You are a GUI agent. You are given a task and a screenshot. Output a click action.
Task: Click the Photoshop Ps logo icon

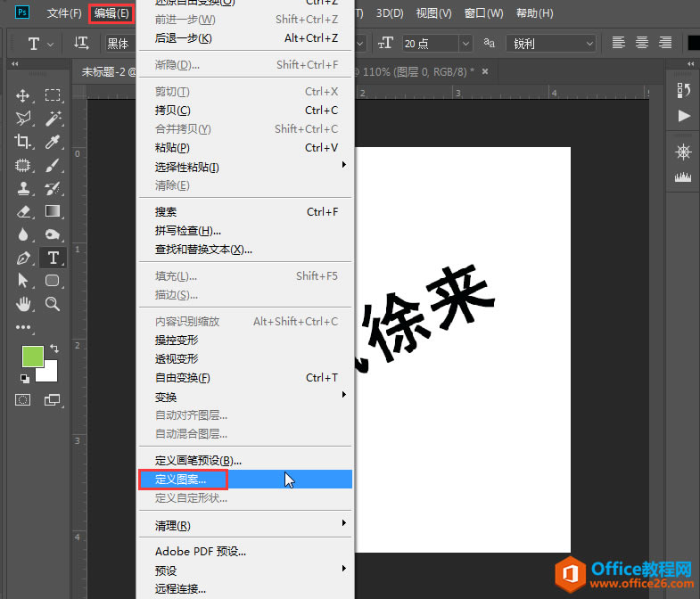(22, 12)
